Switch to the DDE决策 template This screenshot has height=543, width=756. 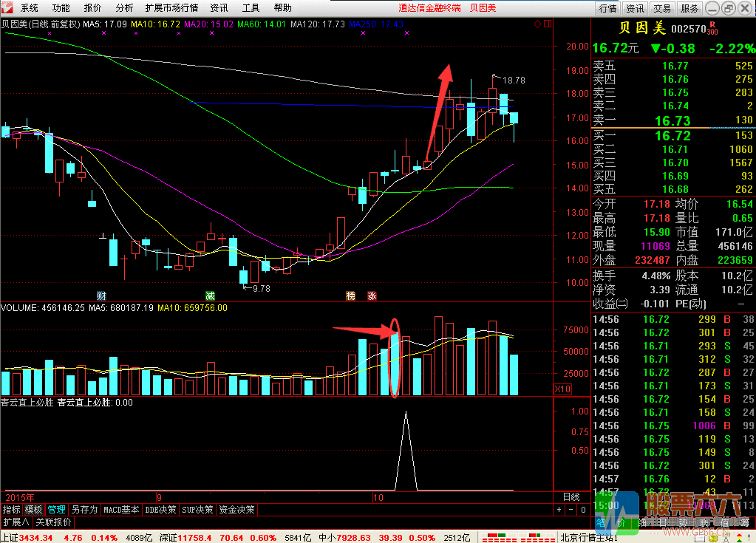tap(160, 510)
